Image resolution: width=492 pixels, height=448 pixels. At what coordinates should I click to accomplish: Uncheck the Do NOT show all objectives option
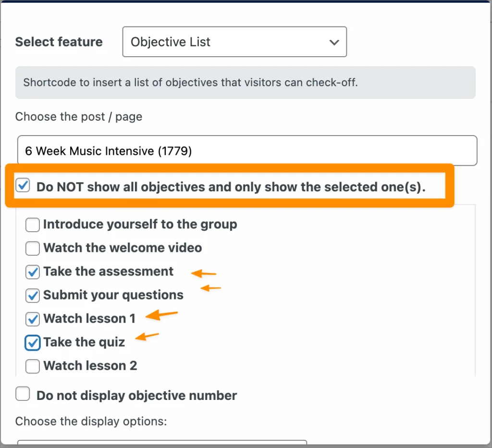point(22,185)
